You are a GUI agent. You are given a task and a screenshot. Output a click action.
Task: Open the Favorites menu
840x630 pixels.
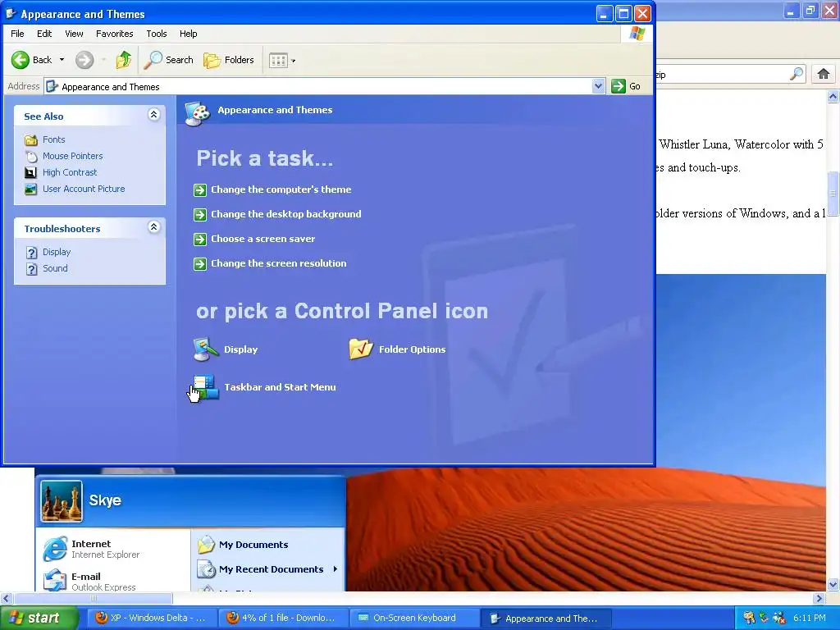pyautogui.click(x=115, y=34)
